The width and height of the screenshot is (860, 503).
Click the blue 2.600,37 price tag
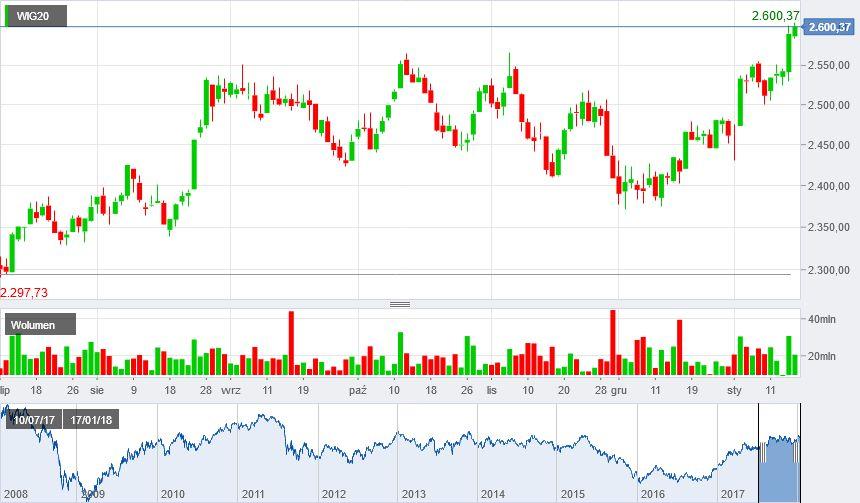pyautogui.click(x=830, y=27)
